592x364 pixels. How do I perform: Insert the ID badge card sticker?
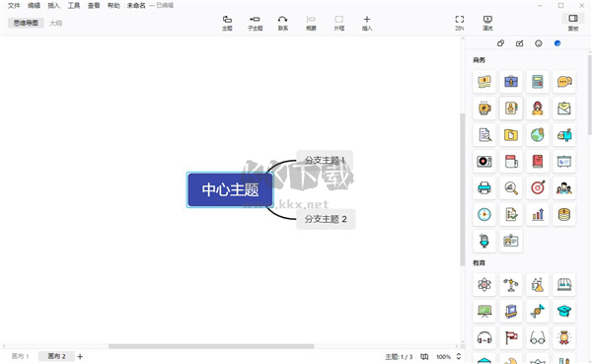point(511,241)
